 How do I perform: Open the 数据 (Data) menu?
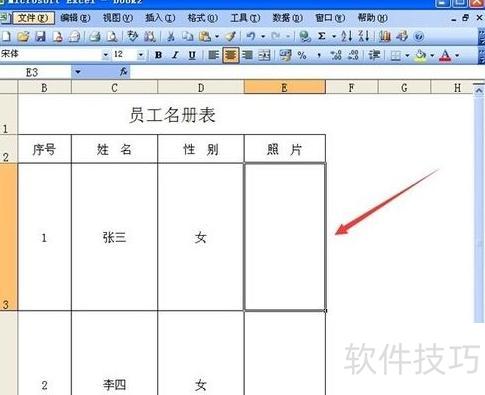[288, 18]
